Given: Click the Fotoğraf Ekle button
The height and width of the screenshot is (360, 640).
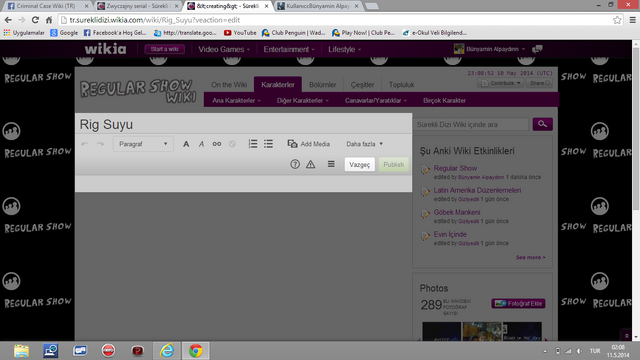Looking at the screenshot, I should [x=518, y=303].
